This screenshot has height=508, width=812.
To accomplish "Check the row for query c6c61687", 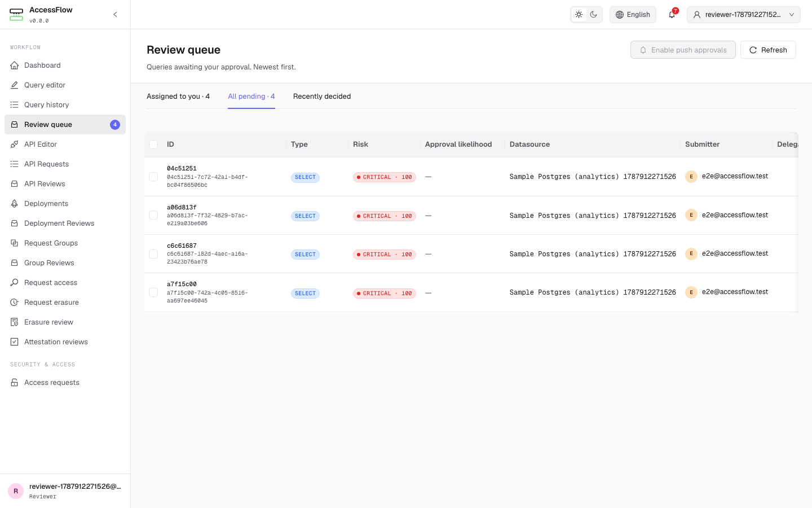I will point(153,254).
